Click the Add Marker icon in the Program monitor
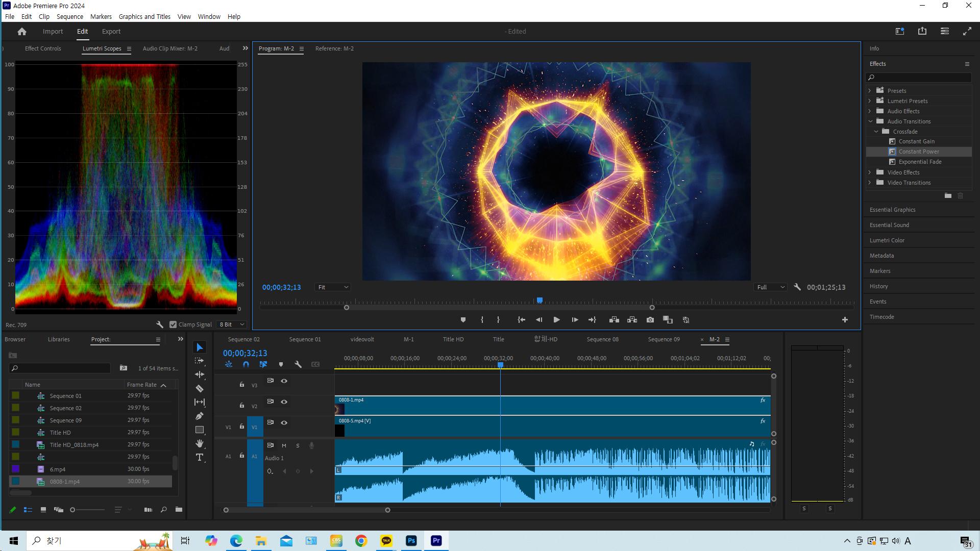The width and height of the screenshot is (980, 551). (463, 320)
